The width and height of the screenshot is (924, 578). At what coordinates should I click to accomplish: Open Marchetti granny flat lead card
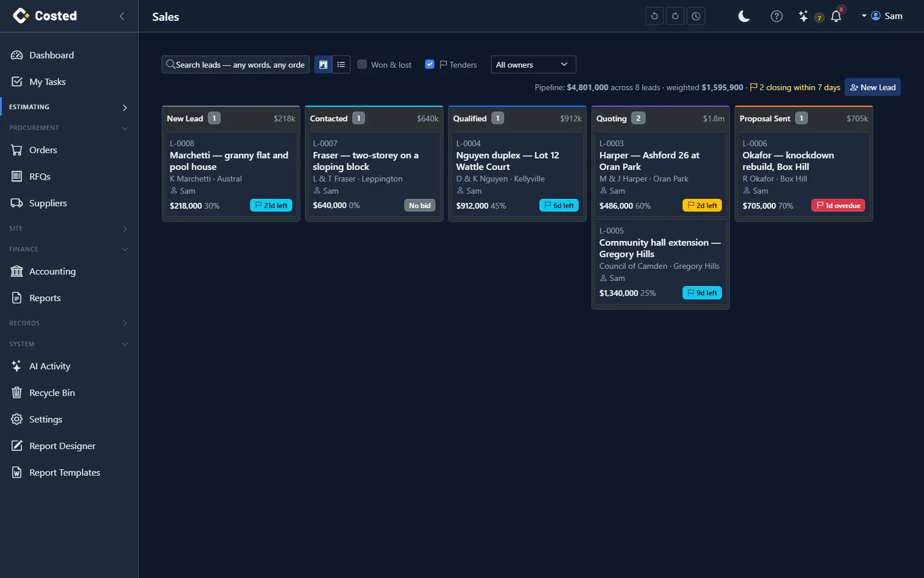tap(231, 175)
